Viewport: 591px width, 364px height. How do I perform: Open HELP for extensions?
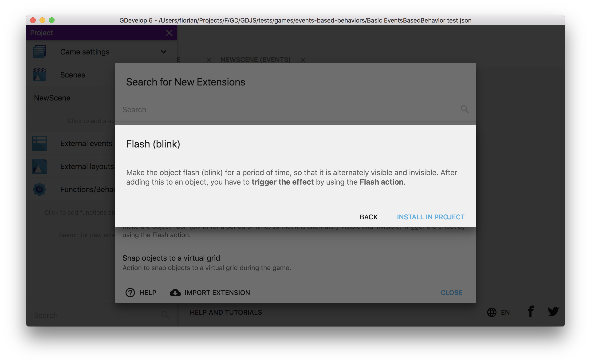coord(141,293)
